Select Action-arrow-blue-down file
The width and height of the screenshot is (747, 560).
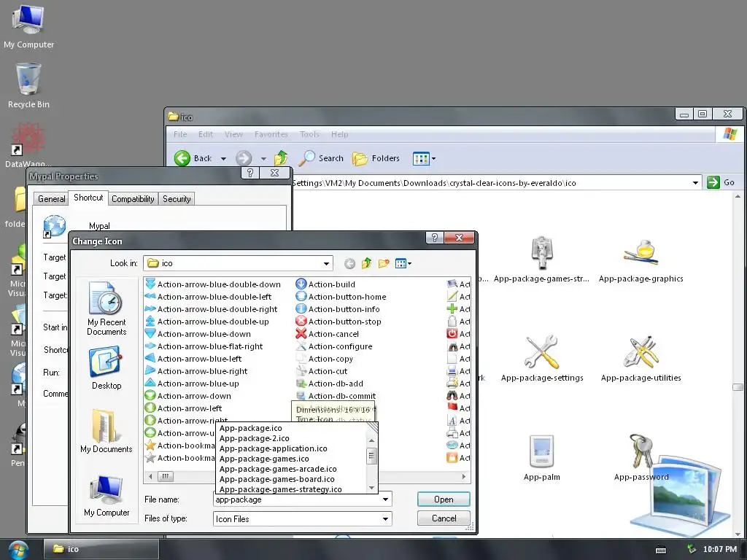(198, 334)
